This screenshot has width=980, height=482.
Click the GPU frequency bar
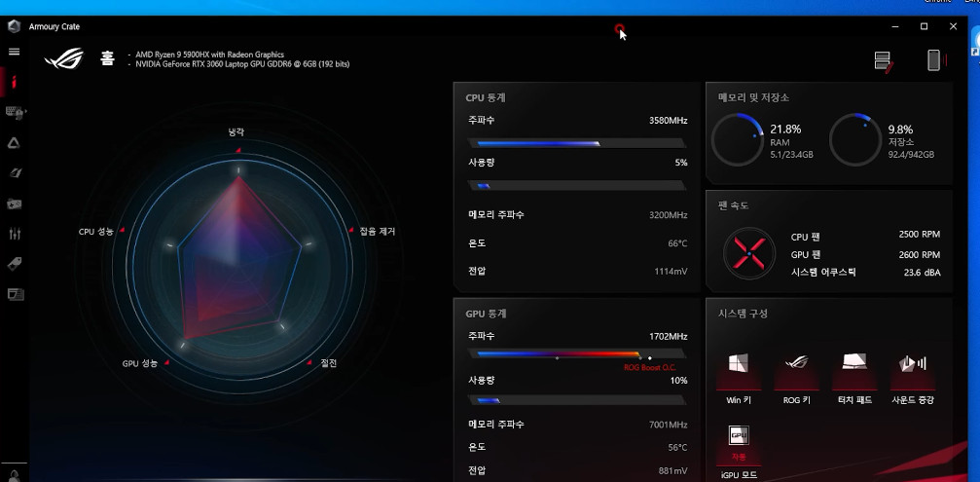click(x=576, y=353)
